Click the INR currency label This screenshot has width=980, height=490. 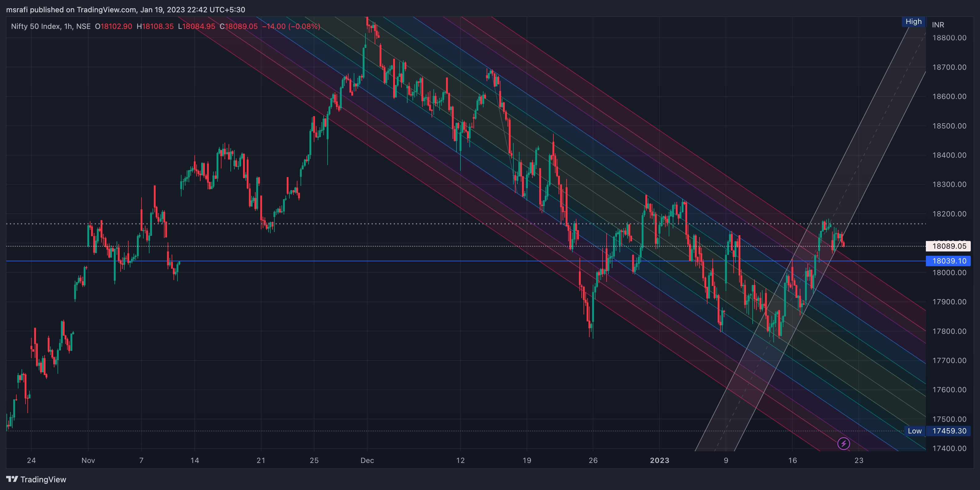pos(938,25)
